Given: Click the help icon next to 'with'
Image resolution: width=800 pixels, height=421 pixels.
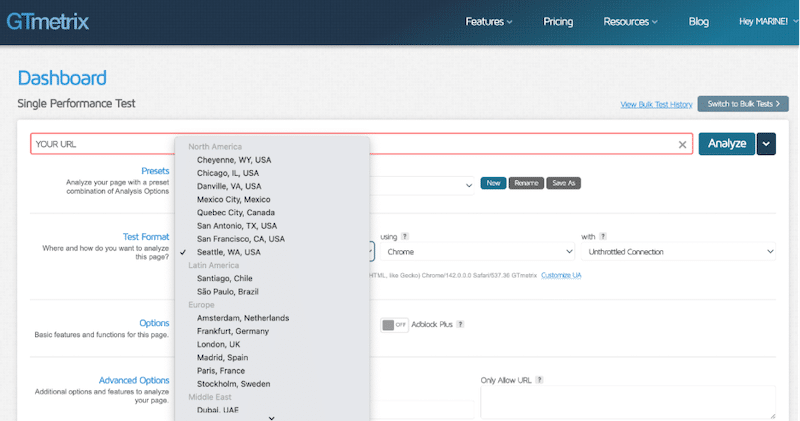Looking at the screenshot, I should click(x=603, y=237).
